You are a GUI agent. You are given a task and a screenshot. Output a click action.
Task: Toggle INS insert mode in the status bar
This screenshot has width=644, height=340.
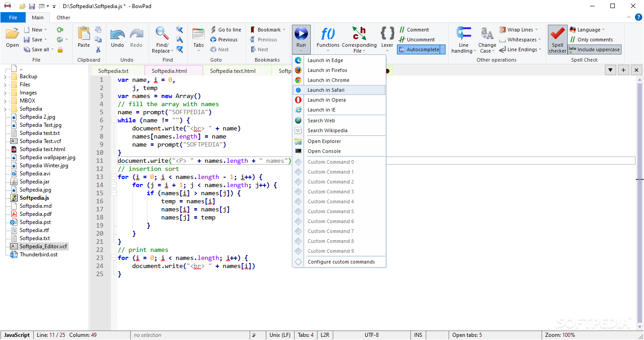tap(418, 335)
